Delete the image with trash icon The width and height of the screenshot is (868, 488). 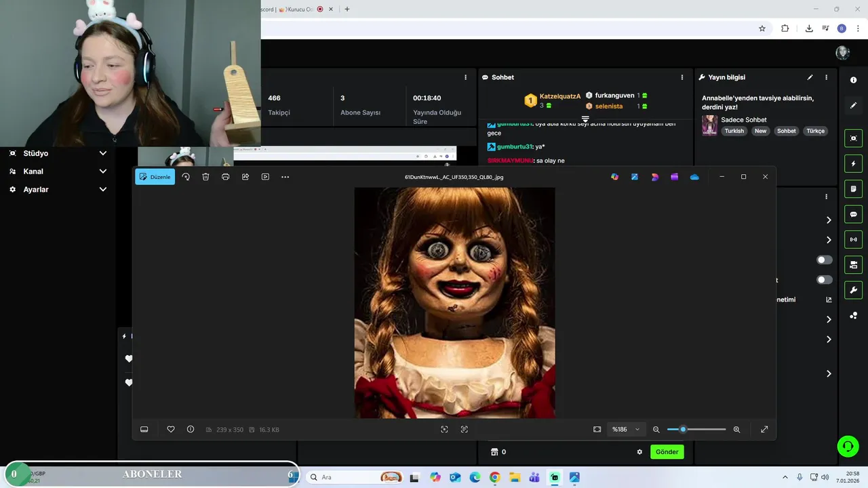click(x=205, y=177)
